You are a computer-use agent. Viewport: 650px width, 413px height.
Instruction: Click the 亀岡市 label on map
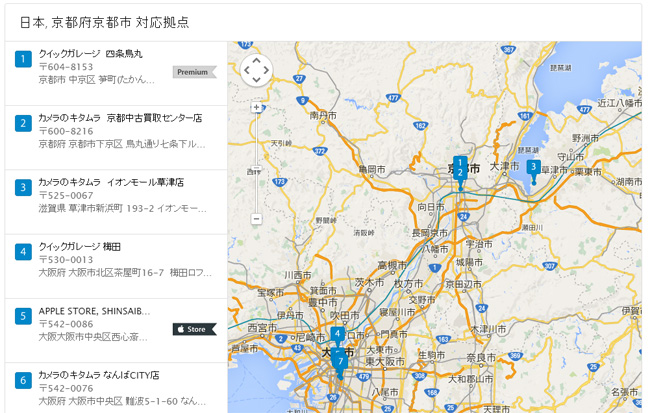(372, 169)
